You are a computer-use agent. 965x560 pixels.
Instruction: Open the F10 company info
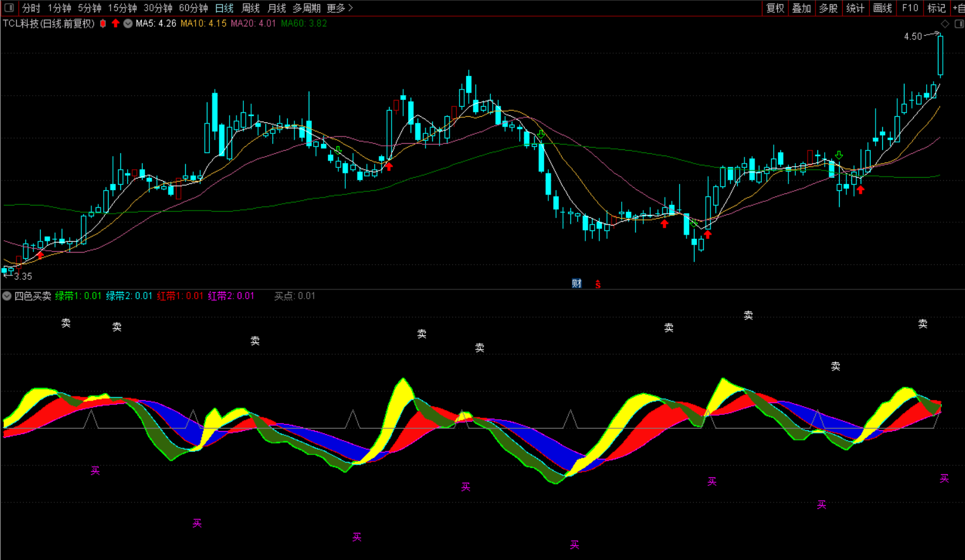910,8
